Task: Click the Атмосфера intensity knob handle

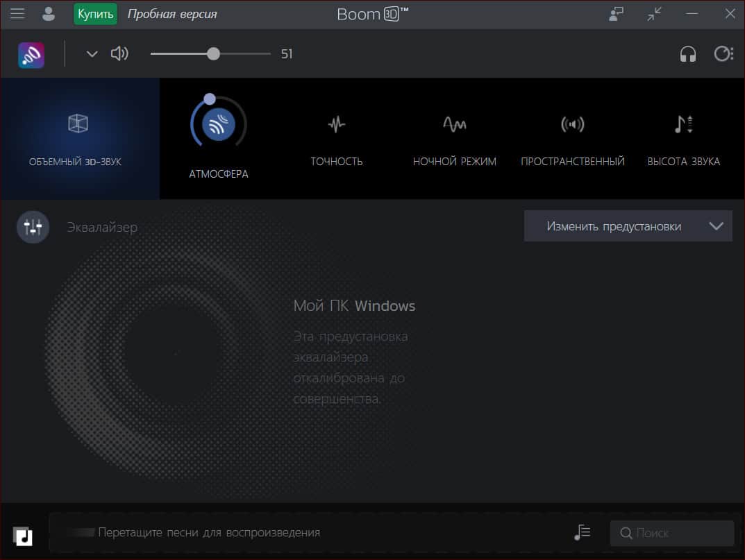Action: pos(210,99)
